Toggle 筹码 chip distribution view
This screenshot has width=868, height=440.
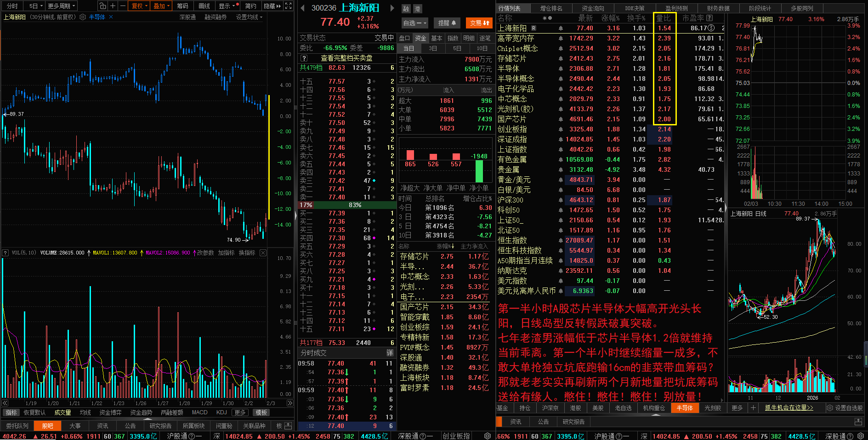pyautogui.click(x=183, y=6)
